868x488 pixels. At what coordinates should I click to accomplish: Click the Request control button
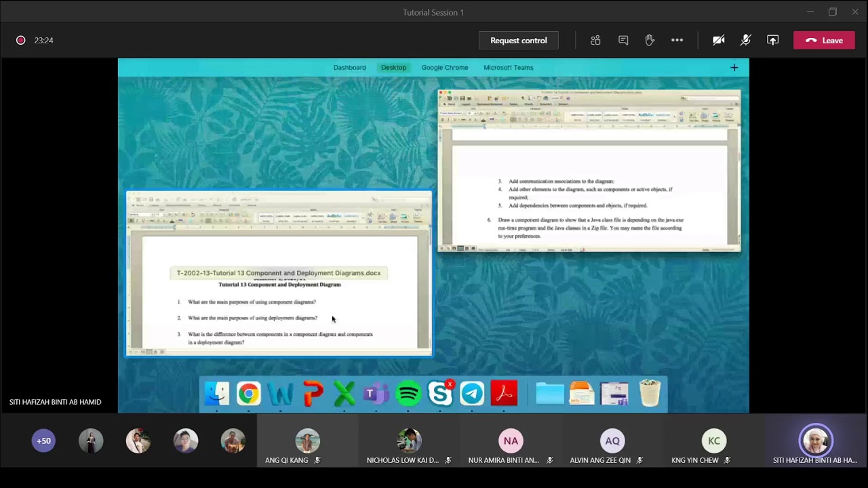[519, 41]
